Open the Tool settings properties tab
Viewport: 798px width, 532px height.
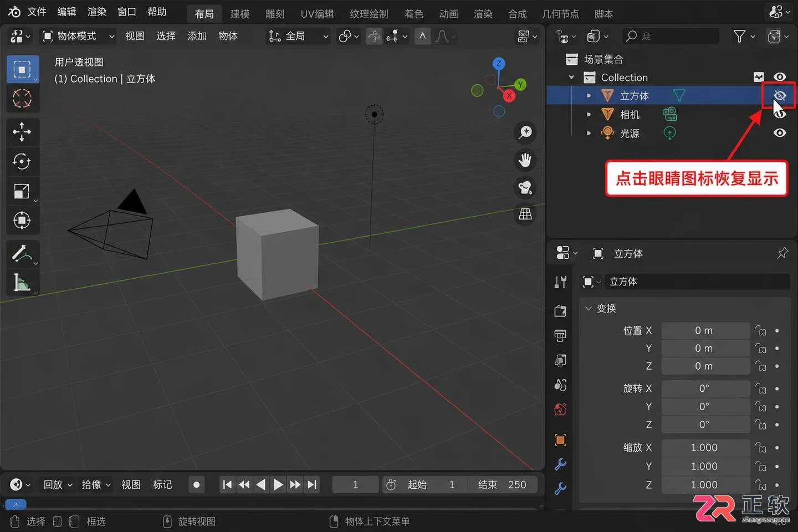560,282
